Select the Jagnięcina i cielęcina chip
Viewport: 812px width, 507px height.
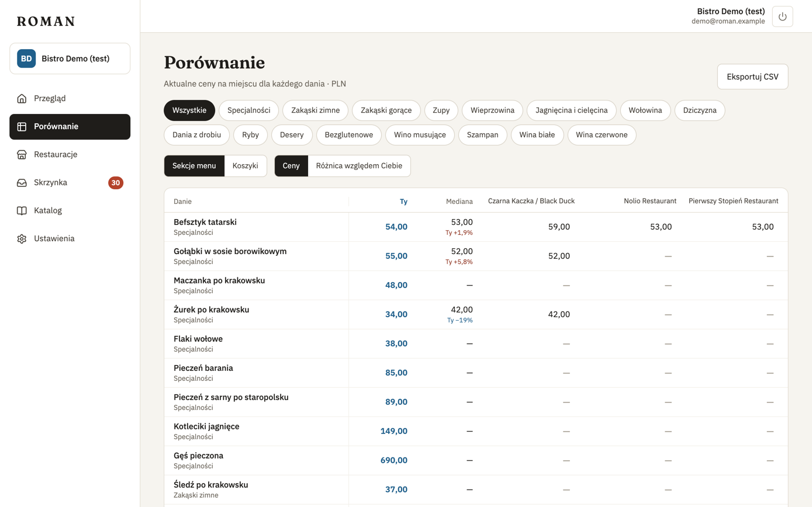pyautogui.click(x=572, y=110)
